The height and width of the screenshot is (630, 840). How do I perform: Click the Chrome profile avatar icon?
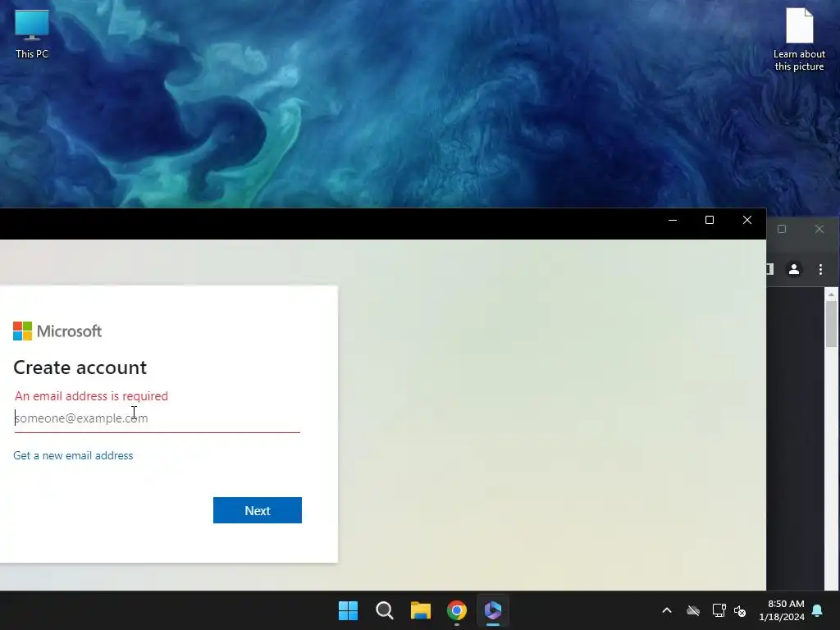(x=794, y=269)
